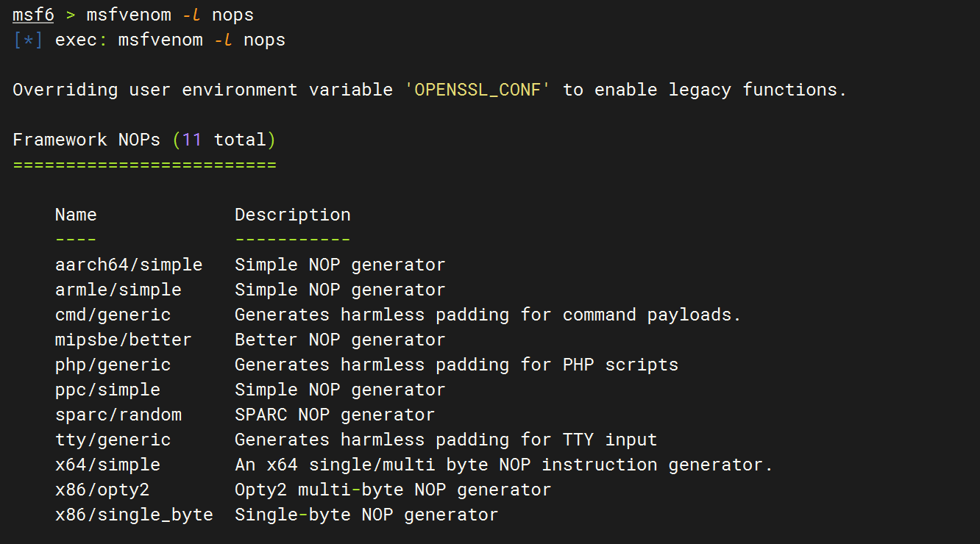Click 'Opty2 multi-byte NOP generator' description
Screen dimensions: 980x544
click(393, 490)
